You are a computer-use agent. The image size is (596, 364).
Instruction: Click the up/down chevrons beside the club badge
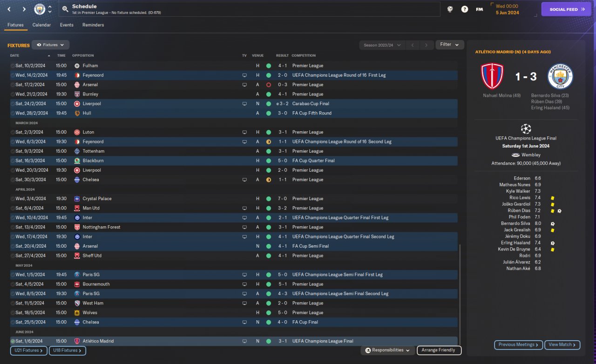(50, 9)
